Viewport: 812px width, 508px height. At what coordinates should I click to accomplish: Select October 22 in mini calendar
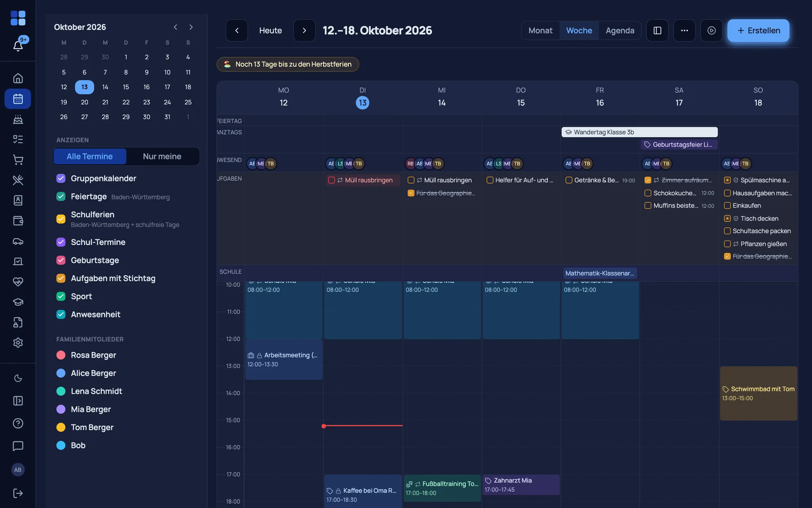(x=126, y=102)
